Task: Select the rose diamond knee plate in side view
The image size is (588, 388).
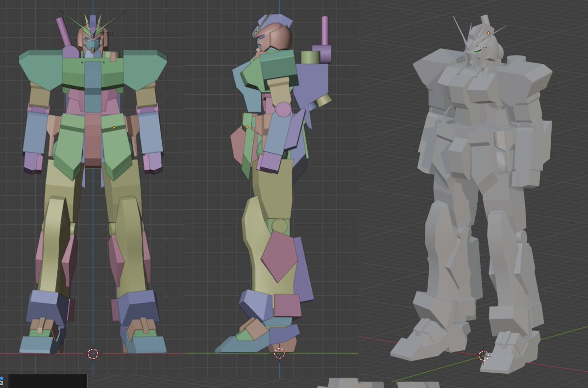Action: [x=279, y=256]
